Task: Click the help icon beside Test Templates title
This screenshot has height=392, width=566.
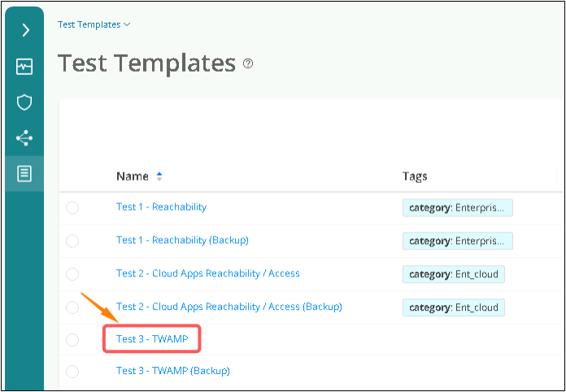Action: 248,63
